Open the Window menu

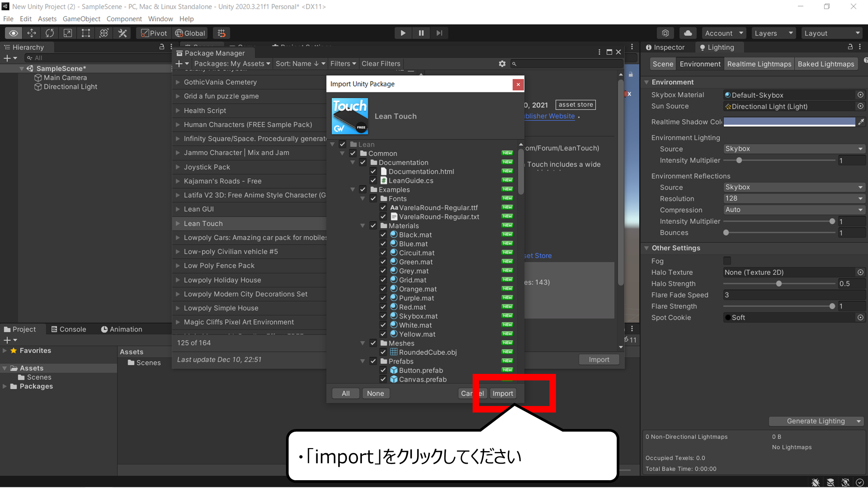[160, 19]
